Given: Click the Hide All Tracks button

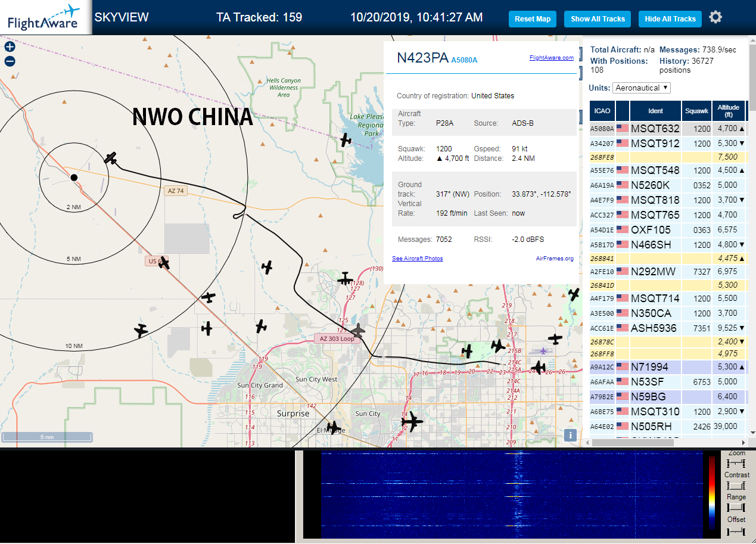Looking at the screenshot, I should 670,18.
